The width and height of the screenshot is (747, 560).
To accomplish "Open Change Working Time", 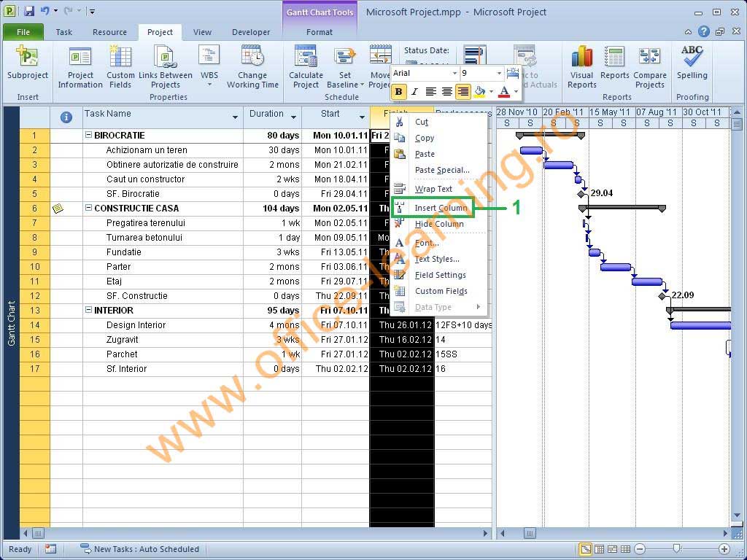I will pyautogui.click(x=252, y=67).
